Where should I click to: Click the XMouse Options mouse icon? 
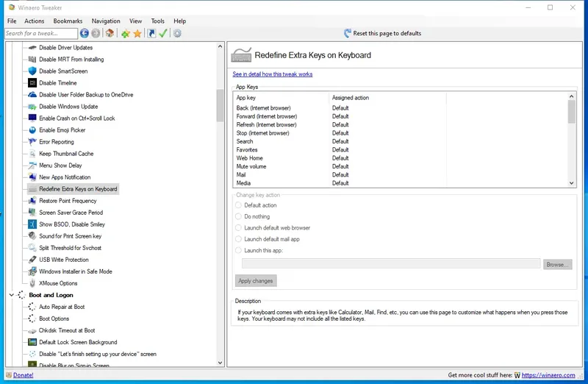(32, 283)
